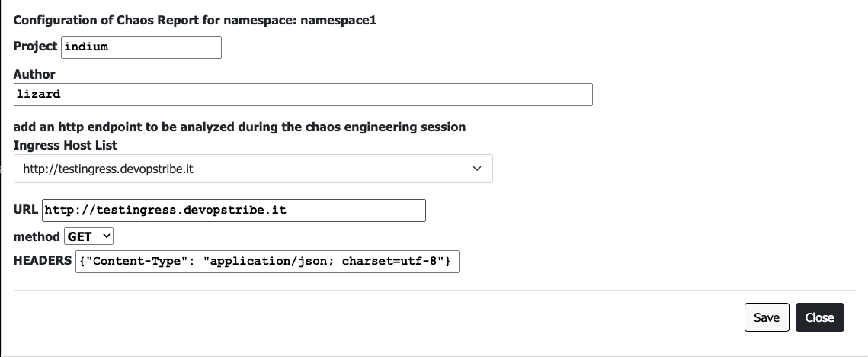The image size is (868, 357).
Task: Click the small arrow beside GET
Action: pyautogui.click(x=105, y=236)
